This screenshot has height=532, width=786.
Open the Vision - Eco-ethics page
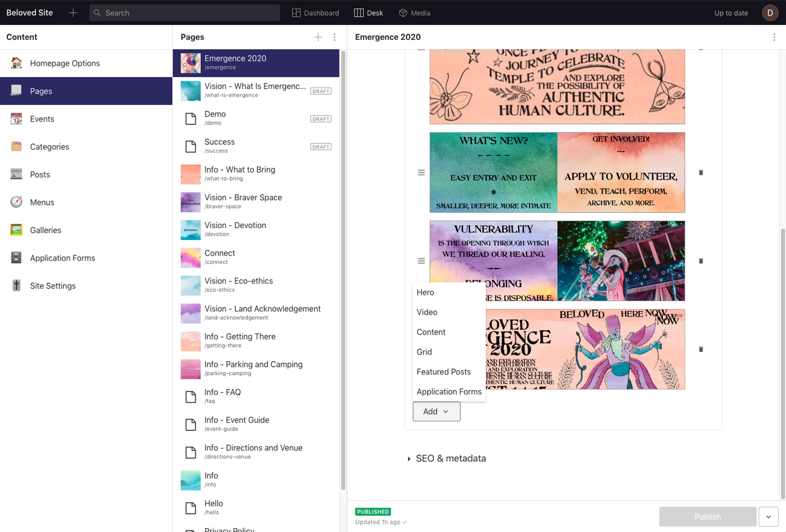coord(256,286)
